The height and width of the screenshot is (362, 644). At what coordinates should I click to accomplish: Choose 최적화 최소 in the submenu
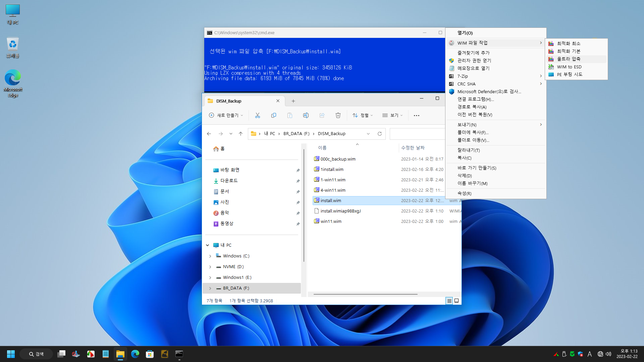(x=576, y=44)
